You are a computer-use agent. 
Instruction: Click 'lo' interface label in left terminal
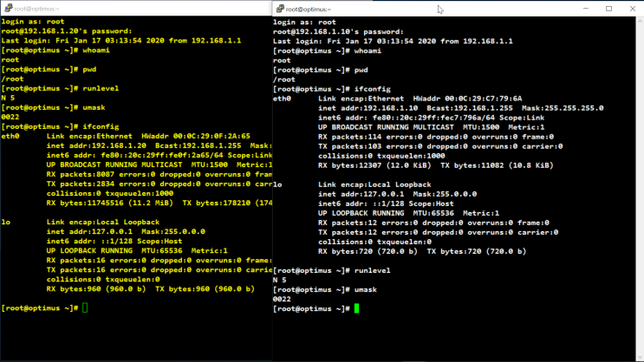(x=6, y=222)
